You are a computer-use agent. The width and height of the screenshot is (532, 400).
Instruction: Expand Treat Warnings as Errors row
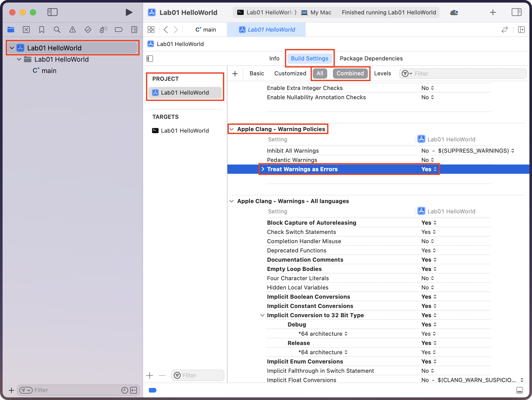coord(263,169)
